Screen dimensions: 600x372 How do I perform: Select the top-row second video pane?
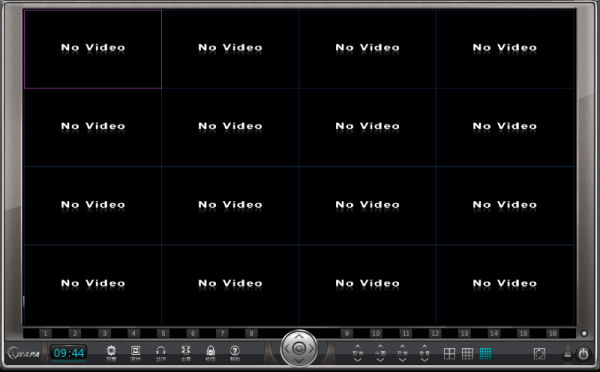click(x=230, y=49)
